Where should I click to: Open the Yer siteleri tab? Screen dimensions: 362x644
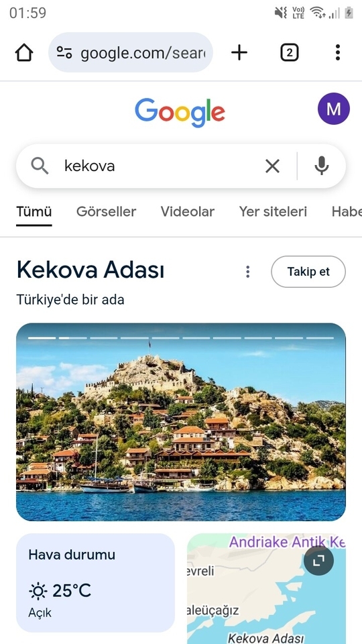pos(273,212)
